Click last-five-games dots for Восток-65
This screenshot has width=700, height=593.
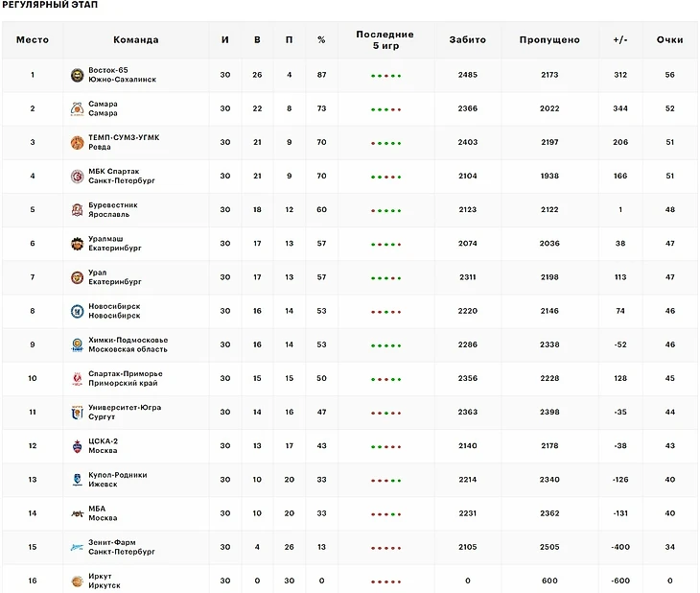pyautogui.click(x=385, y=76)
